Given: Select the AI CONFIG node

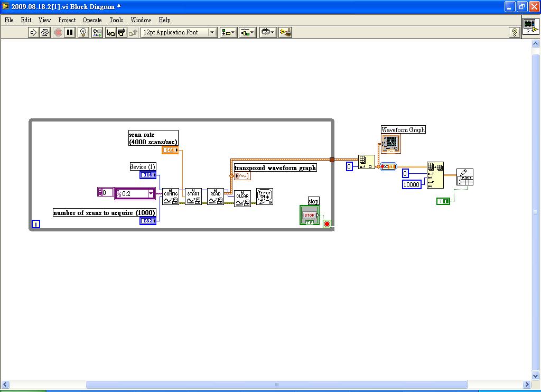Looking at the screenshot, I should (x=170, y=197).
